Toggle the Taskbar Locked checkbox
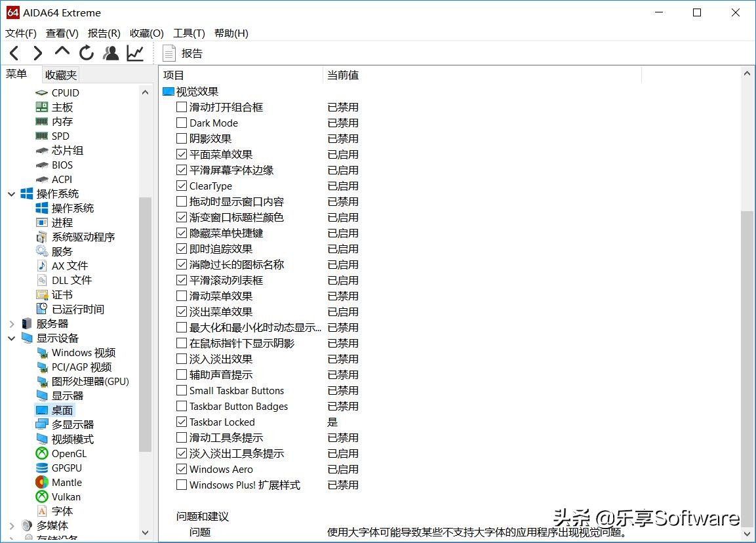 182,422
